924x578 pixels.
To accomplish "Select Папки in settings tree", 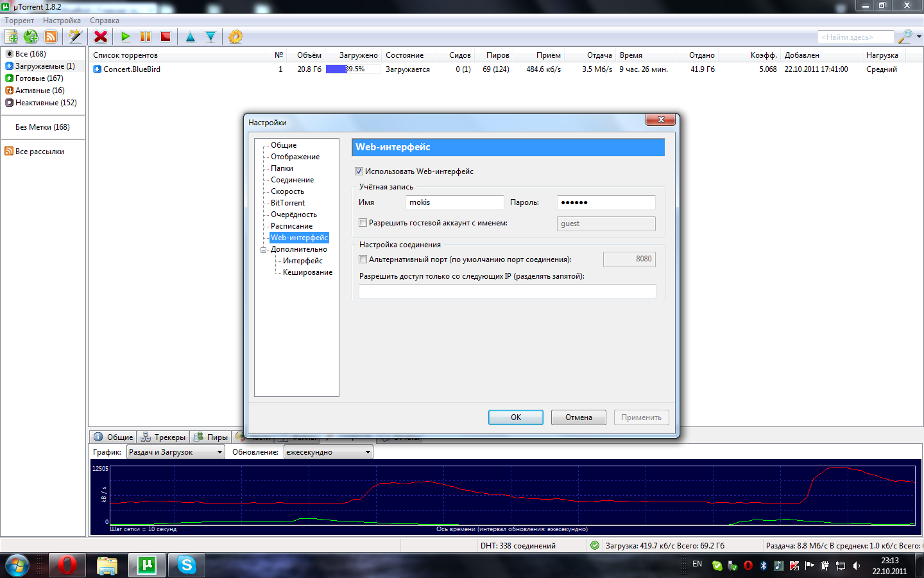I will [x=282, y=168].
